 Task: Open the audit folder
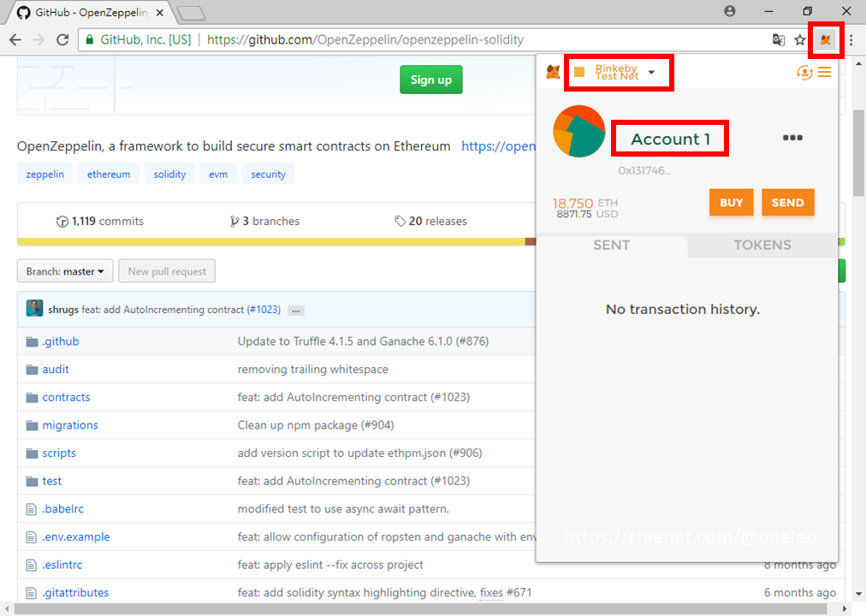pos(56,370)
